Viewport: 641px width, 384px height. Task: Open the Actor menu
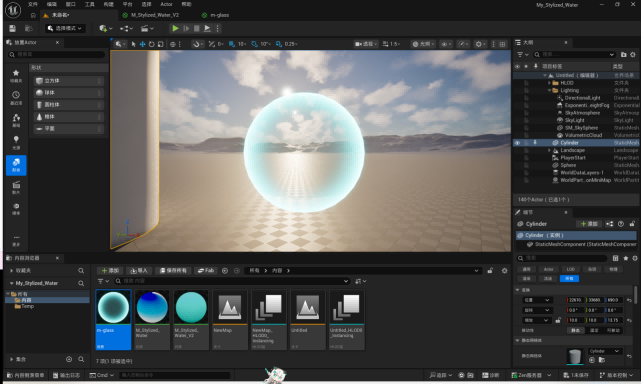166,4
